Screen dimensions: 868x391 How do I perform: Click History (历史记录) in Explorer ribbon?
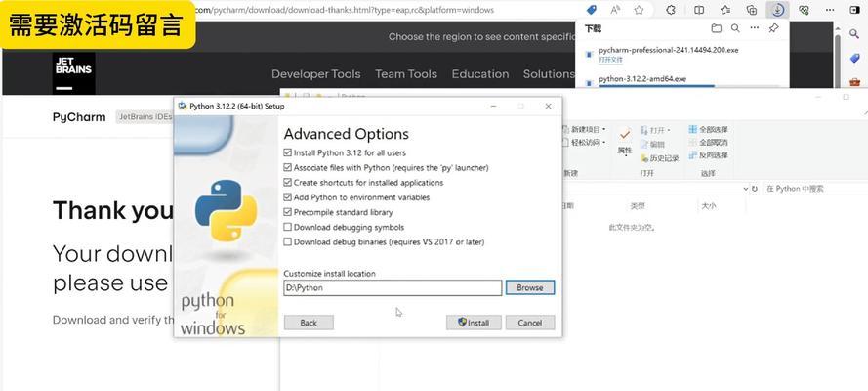(x=660, y=158)
